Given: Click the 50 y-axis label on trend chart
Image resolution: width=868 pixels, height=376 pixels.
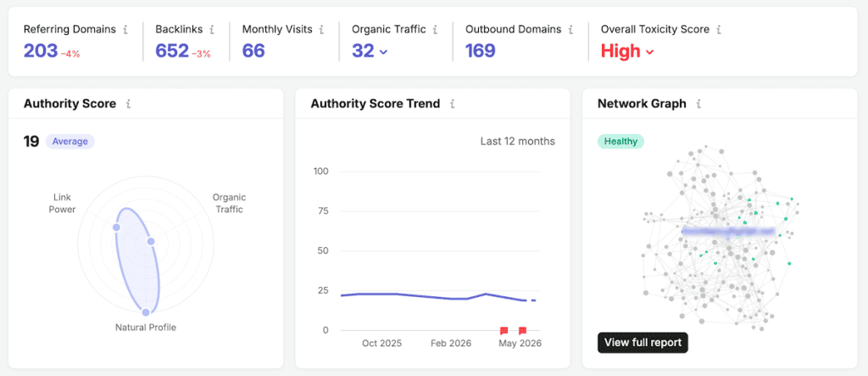Looking at the screenshot, I should point(323,250).
